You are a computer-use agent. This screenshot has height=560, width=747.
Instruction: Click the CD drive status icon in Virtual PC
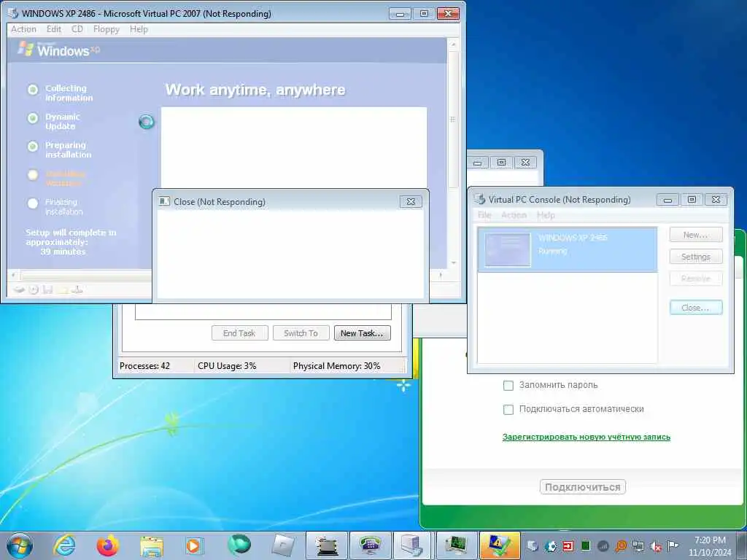pos(34,289)
